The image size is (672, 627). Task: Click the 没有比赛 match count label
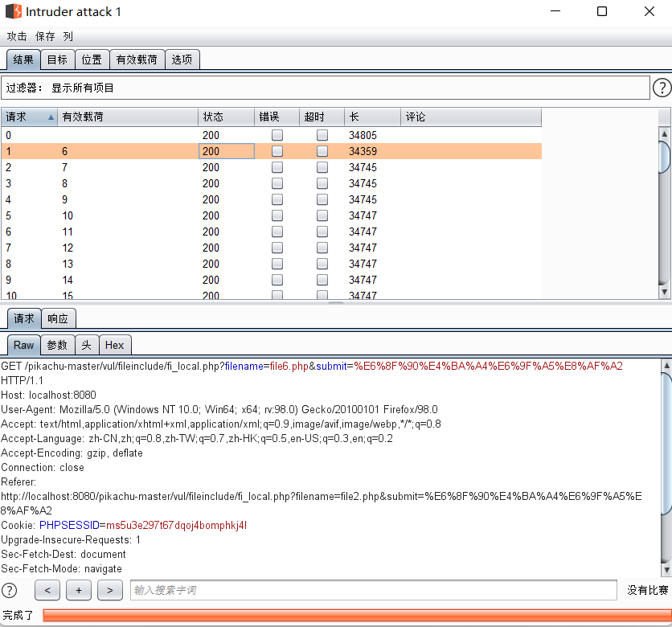pos(648,590)
